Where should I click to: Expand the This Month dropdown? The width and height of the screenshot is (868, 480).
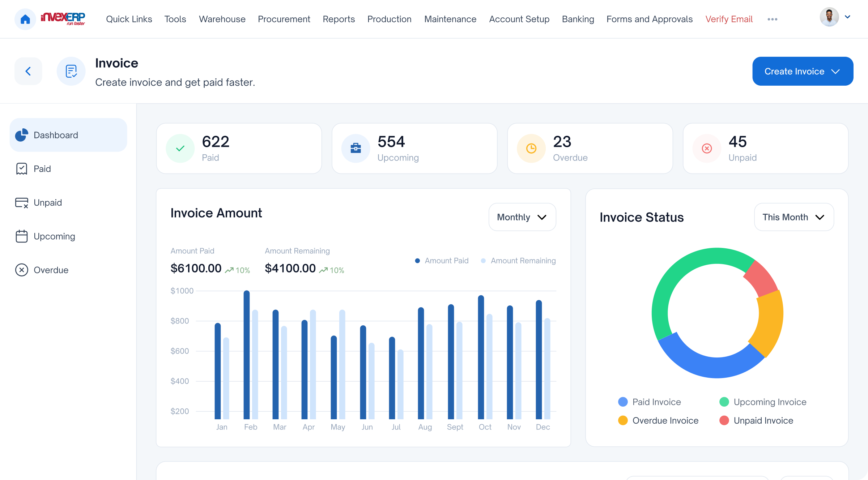pos(793,217)
